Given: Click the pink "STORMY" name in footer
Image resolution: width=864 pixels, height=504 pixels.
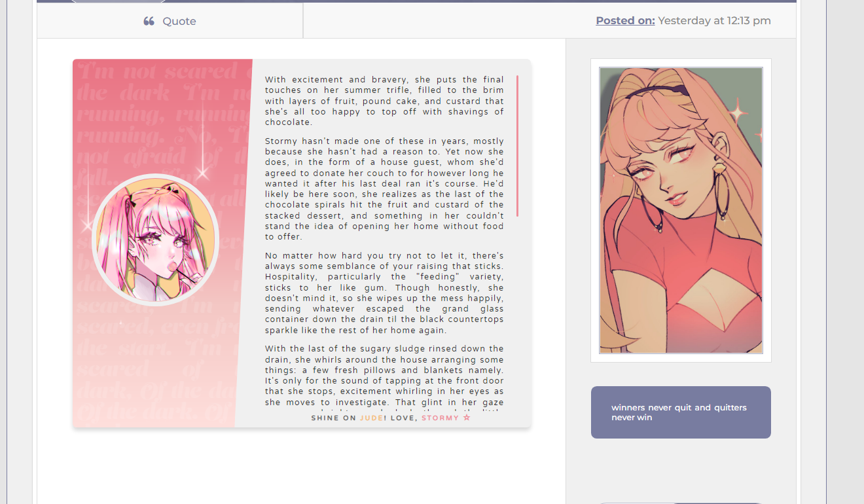Looking at the screenshot, I should (440, 418).
